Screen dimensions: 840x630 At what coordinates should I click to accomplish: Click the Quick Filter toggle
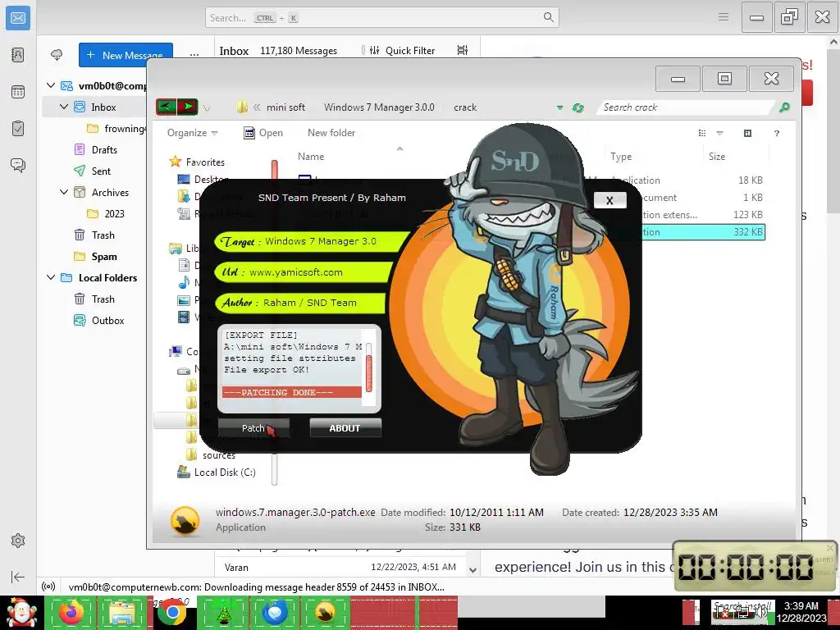point(403,50)
